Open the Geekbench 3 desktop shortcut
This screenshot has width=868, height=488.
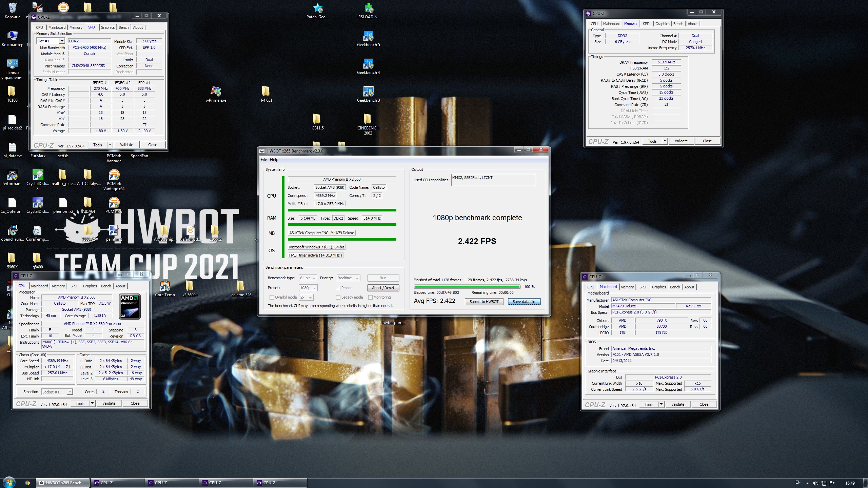[x=368, y=94]
